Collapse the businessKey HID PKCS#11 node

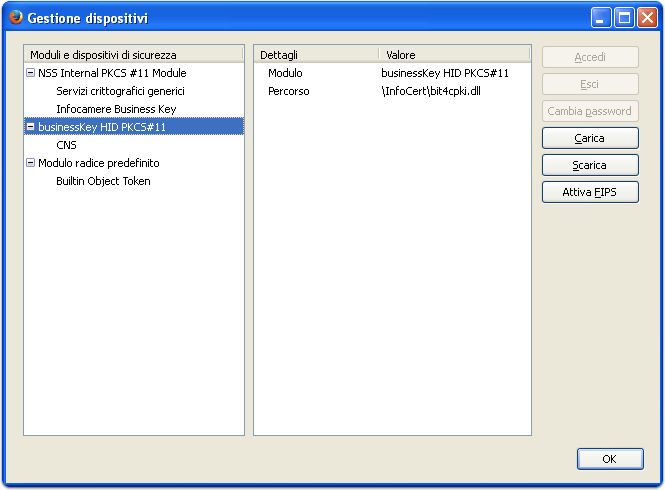[x=31, y=127]
